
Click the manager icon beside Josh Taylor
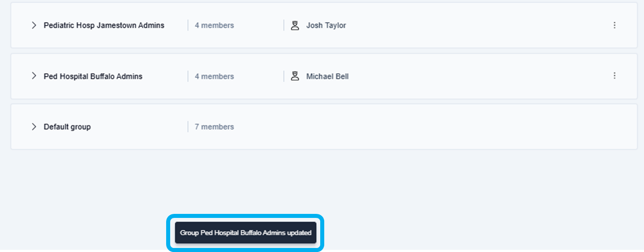295,26
